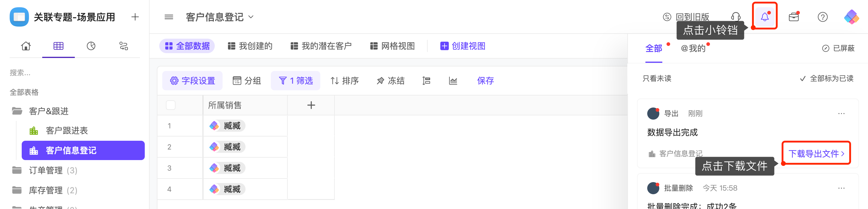Screen dimensions: 868x209
Task: Click the 所属销售 column header
Action: point(245,105)
